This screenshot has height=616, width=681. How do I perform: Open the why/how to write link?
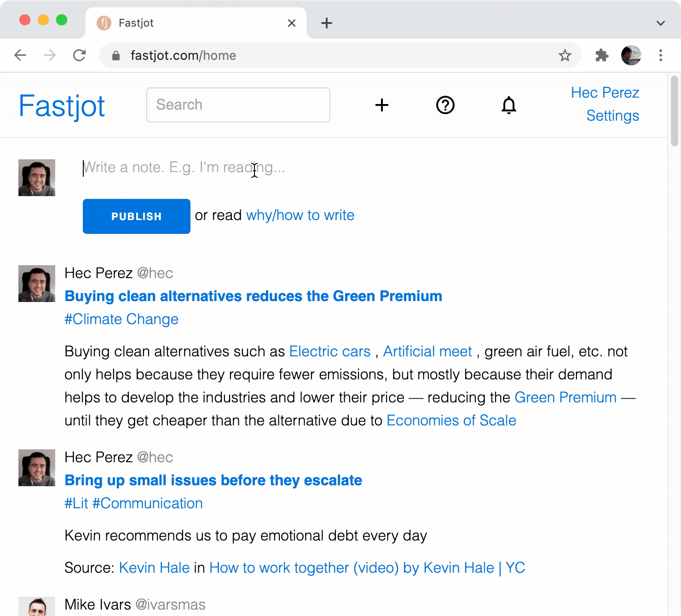tap(300, 215)
